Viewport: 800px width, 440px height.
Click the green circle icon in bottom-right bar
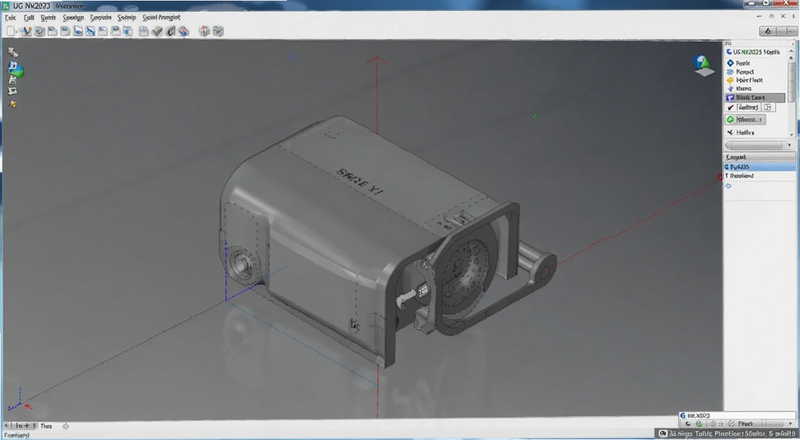(x=698, y=424)
